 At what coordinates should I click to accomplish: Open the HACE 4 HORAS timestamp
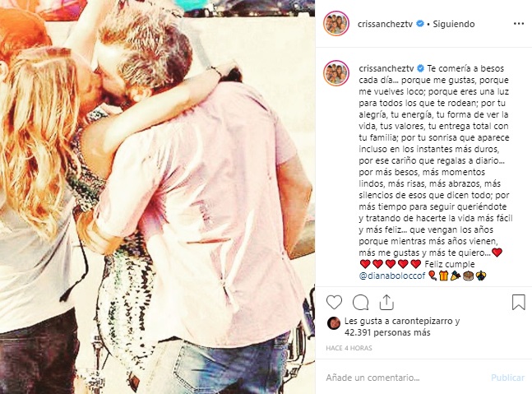(x=349, y=348)
